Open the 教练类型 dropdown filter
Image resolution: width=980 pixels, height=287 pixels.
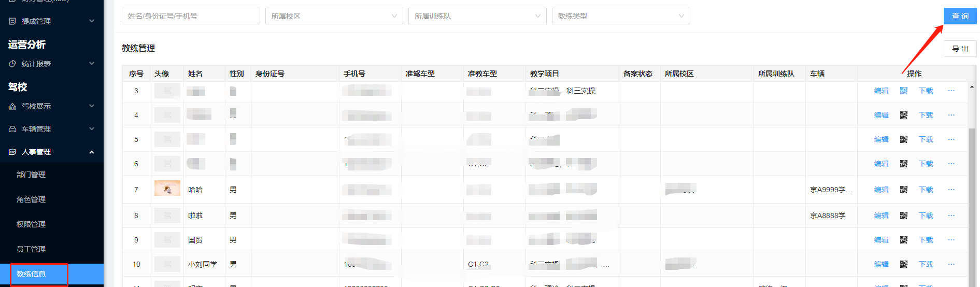pyautogui.click(x=621, y=16)
